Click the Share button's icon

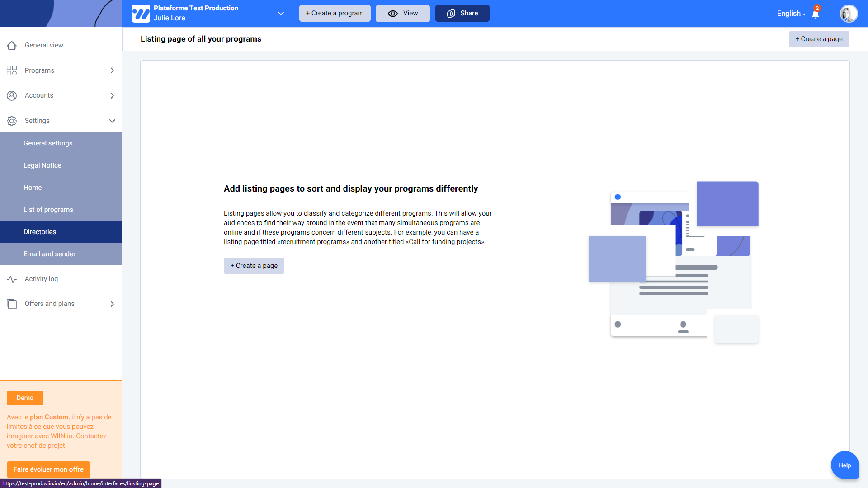[x=451, y=14]
